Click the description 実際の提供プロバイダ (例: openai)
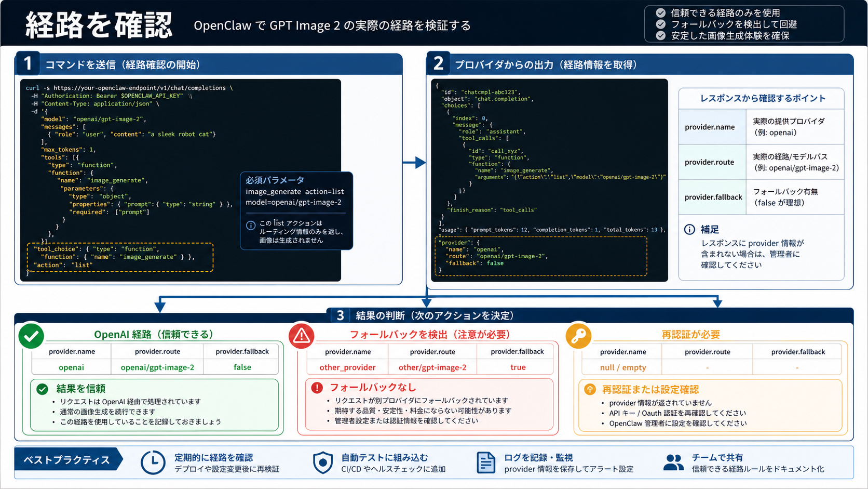Image resolution: width=868 pixels, height=489 pixels. [789, 127]
